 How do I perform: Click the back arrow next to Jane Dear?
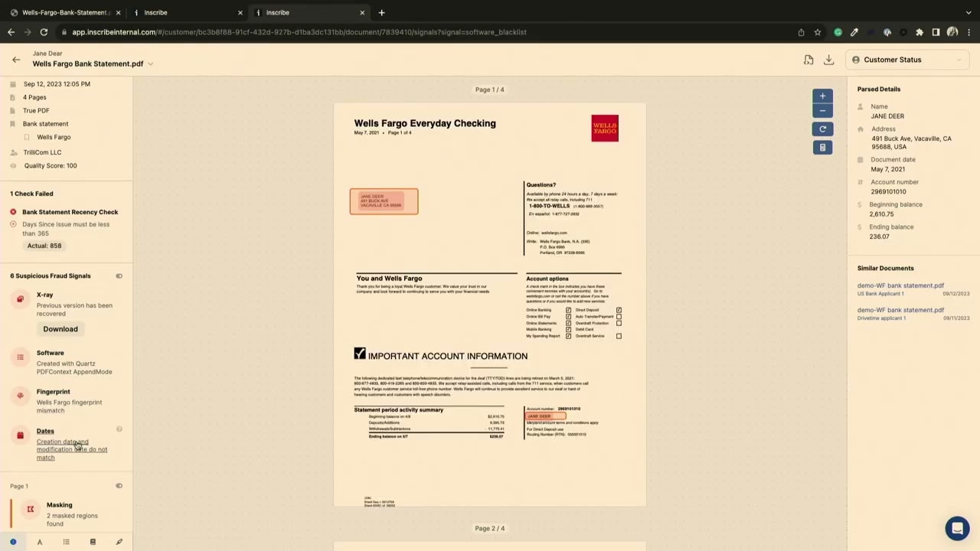click(x=16, y=59)
